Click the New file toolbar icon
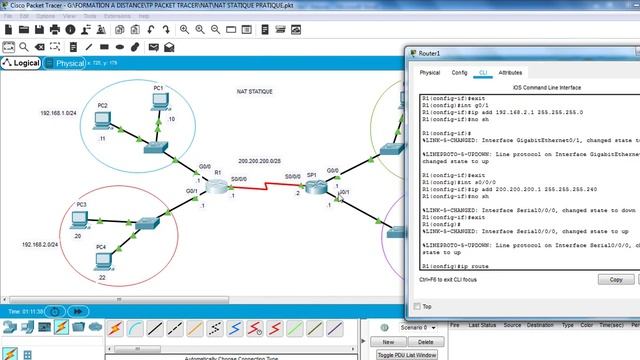Viewport: 640px width, 360px height. coord(9,29)
